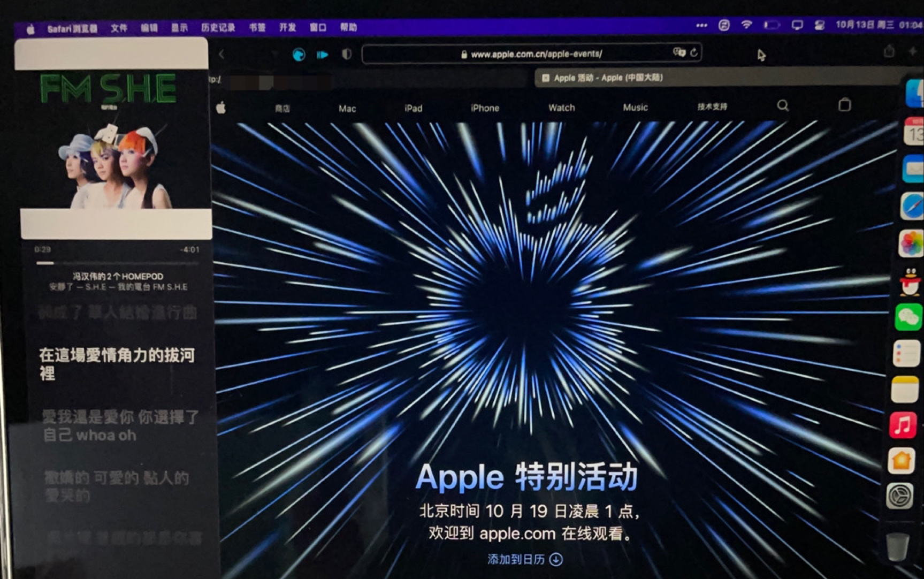Toggle the privacy shield icon near the back button

(347, 54)
